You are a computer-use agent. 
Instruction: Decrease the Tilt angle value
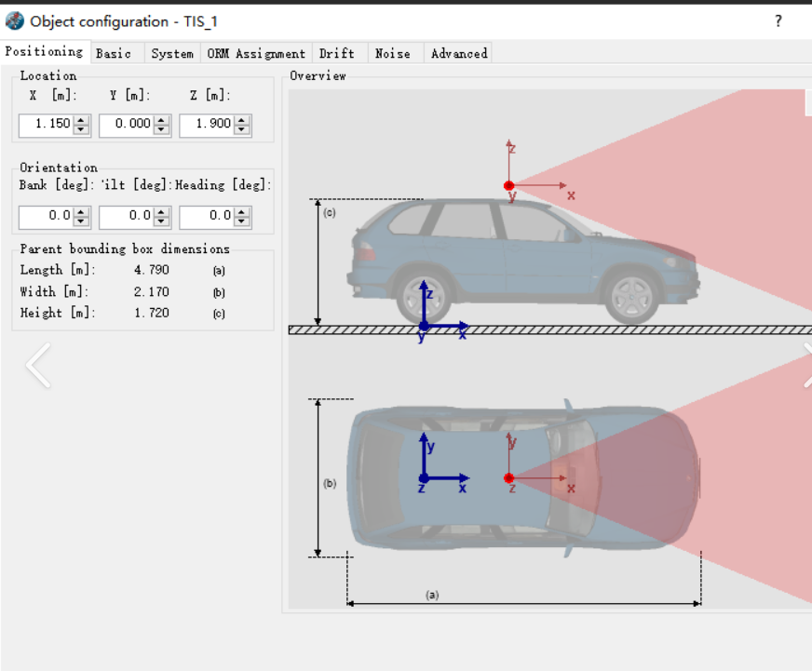click(162, 221)
